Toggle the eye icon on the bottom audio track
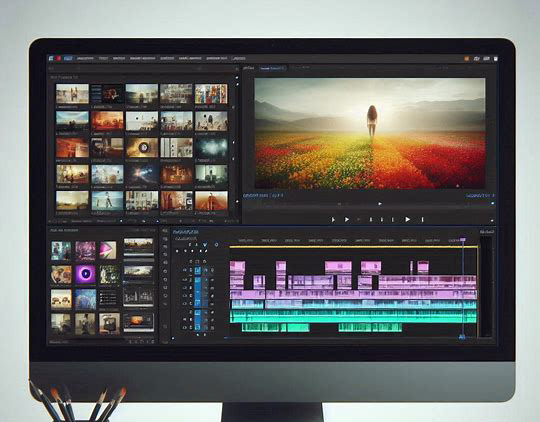This screenshot has width=540, height=422. click(185, 328)
